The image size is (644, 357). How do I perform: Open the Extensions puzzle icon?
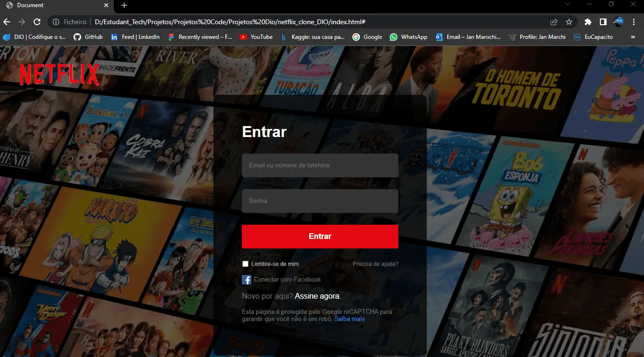588,22
